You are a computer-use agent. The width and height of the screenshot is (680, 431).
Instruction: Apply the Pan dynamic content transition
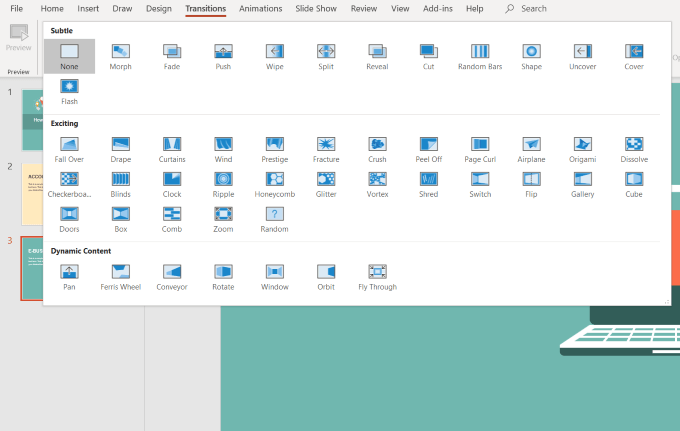(69, 277)
